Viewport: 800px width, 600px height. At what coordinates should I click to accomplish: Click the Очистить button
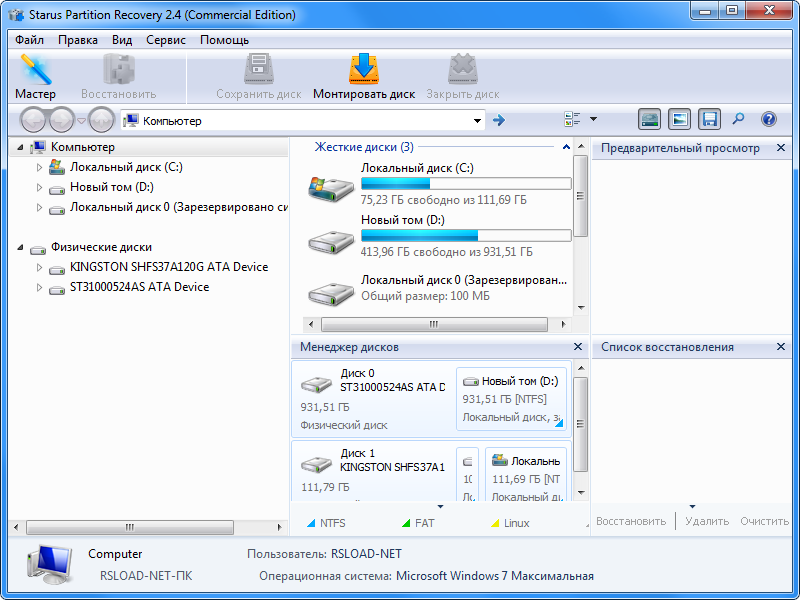[x=763, y=521]
